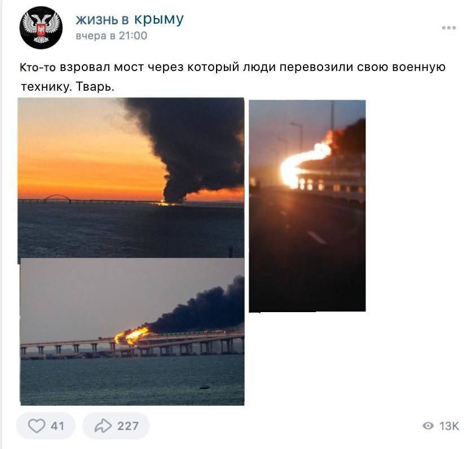This screenshot has width=476, height=449.
Task: Click the bridge arch in sunset photo
Action: pyautogui.click(x=57, y=198)
